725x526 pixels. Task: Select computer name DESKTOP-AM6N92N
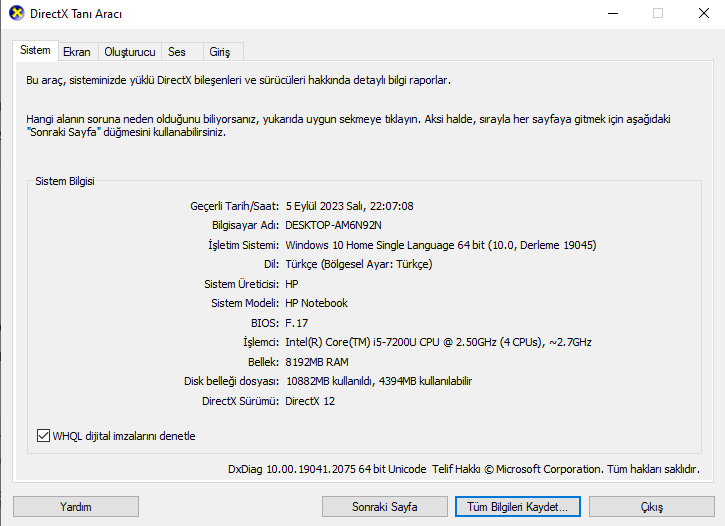pyautogui.click(x=333, y=225)
